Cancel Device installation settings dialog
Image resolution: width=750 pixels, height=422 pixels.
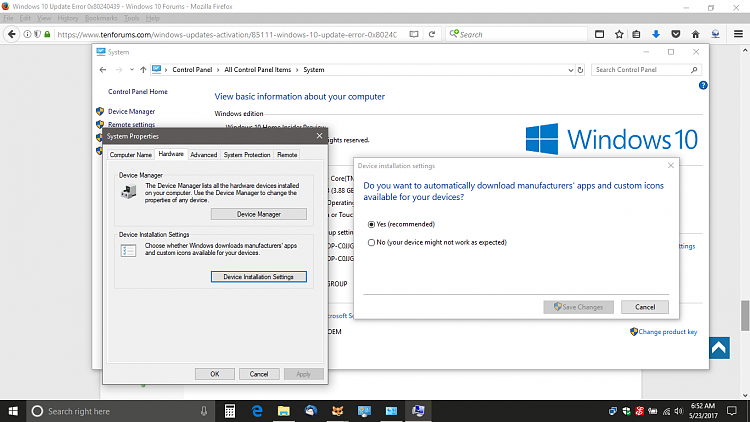tap(645, 307)
